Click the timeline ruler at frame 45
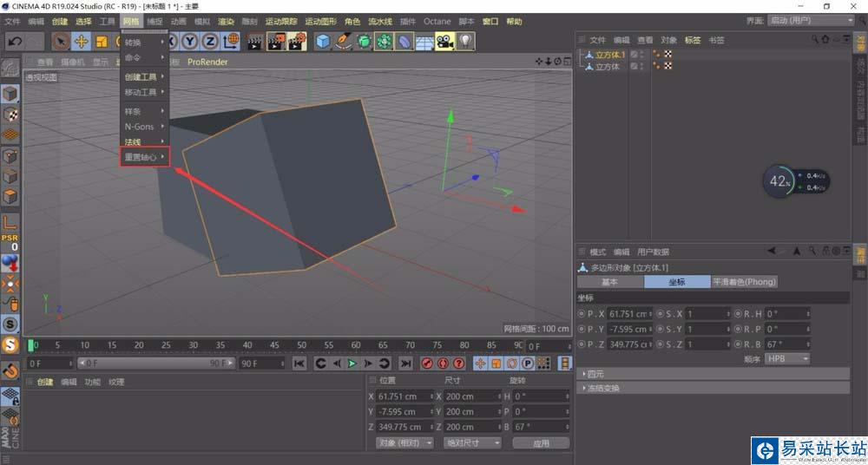 coord(275,345)
